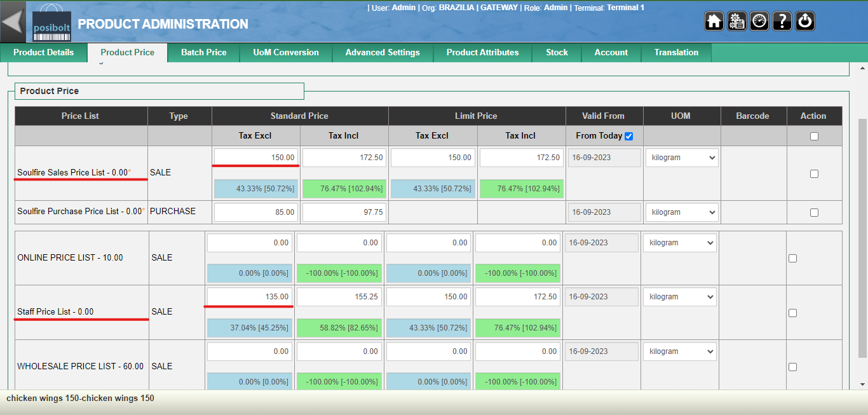The height and width of the screenshot is (415, 868).
Task: Open the Advanced Settings tab
Action: 383,53
